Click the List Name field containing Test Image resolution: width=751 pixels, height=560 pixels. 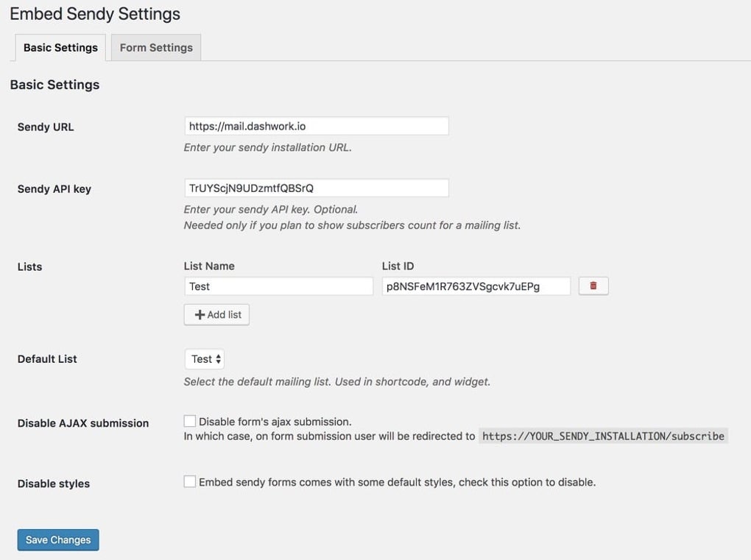(x=278, y=286)
